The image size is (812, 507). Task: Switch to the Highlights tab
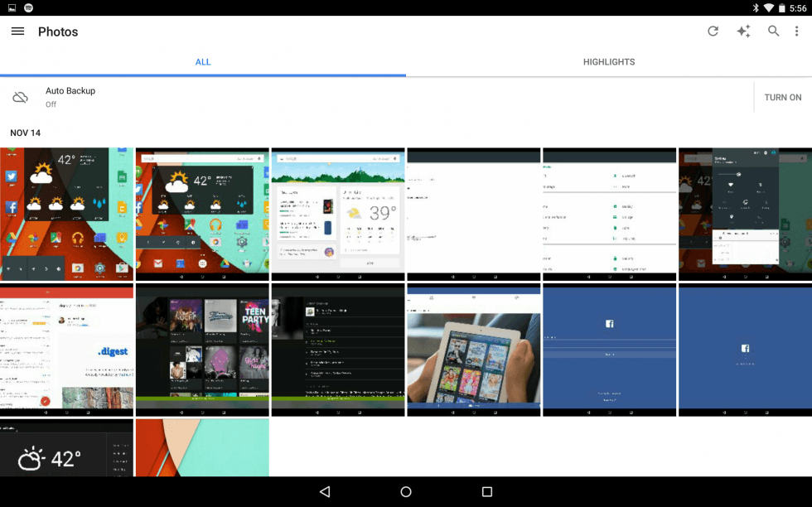pyautogui.click(x=608, y=62)
